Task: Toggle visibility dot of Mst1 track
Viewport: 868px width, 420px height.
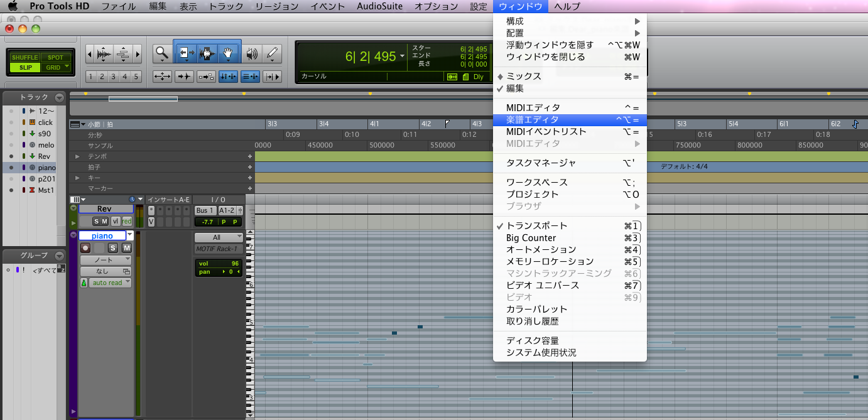Action: [11, 190]
